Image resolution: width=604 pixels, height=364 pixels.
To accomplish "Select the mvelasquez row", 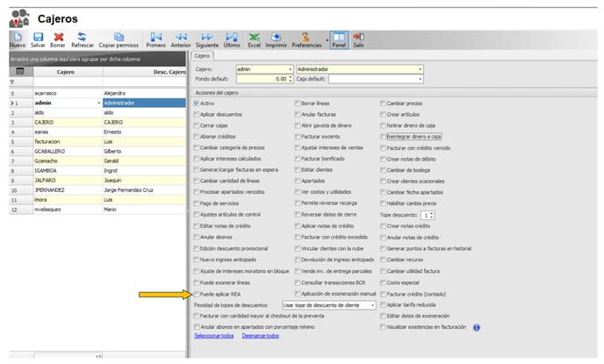I will (97, 210).
